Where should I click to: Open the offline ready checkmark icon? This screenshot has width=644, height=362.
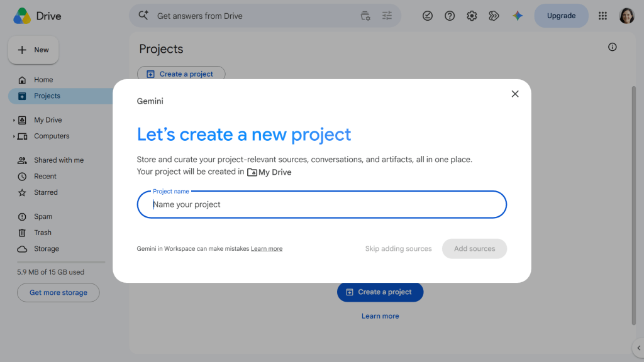(x=428, y=16)
